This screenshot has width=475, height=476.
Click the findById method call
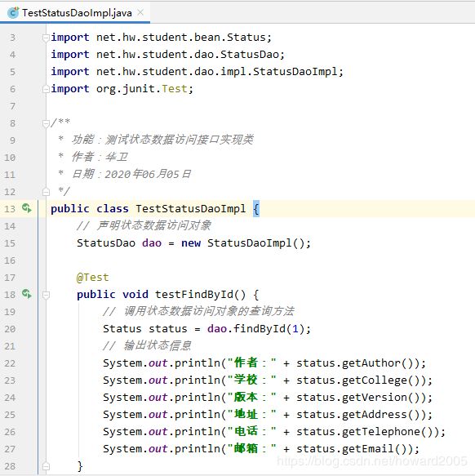(260, 329)
